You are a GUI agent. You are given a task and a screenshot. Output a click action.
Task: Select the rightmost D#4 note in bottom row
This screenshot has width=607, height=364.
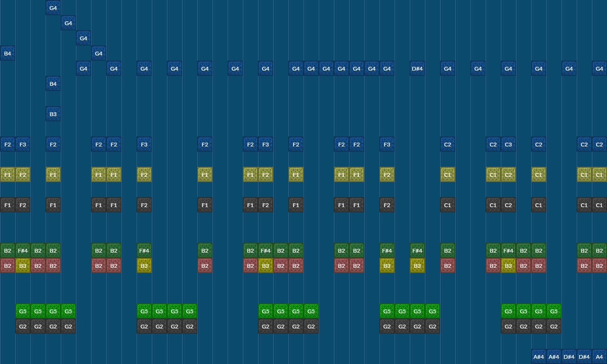584,356
